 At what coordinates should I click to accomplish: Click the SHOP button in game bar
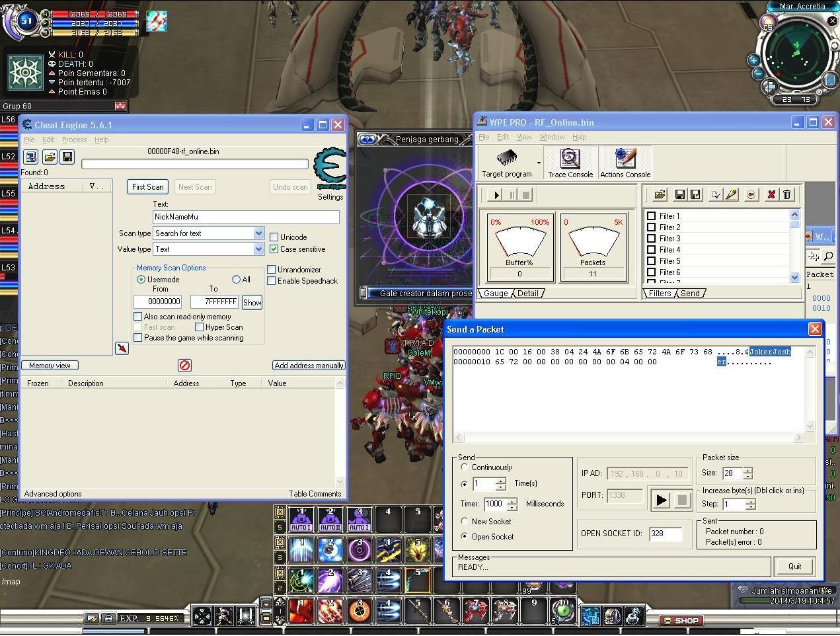pos(681,620)
